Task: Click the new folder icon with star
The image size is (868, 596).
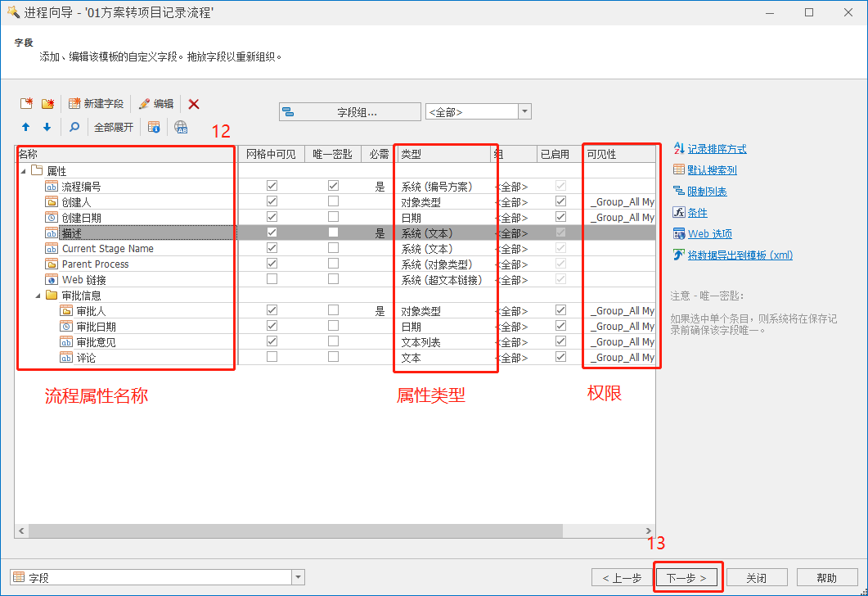Action: tap(47, 104)
